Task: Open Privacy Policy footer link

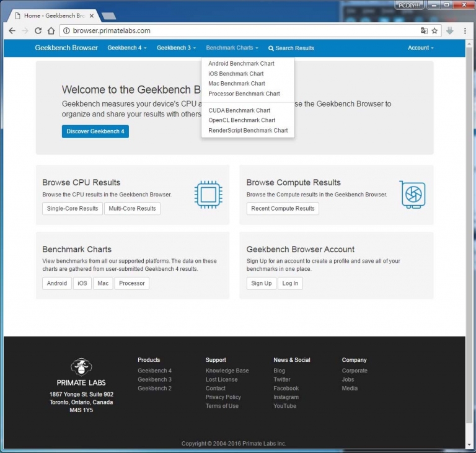Action: [x=223, y=397]
